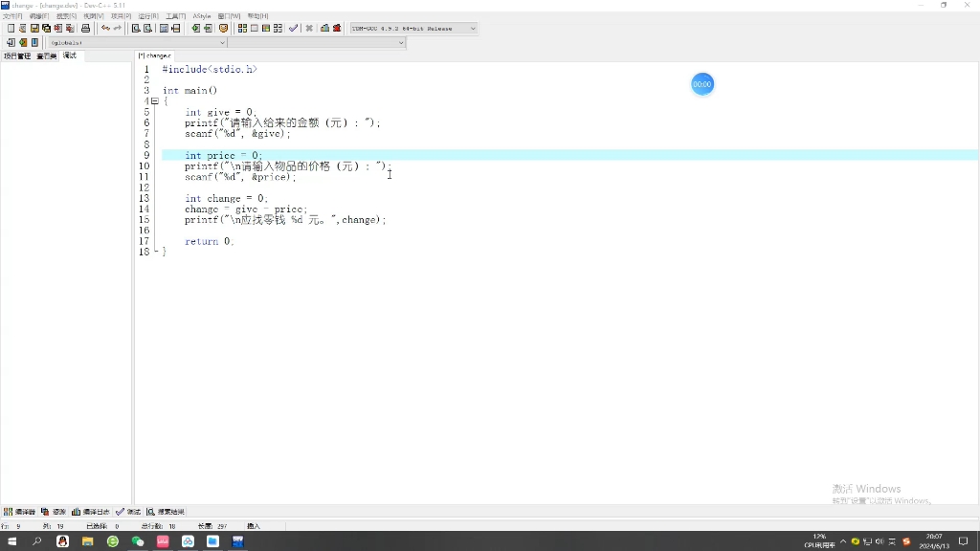Viewport: 980px width, 551px height.
Task: Click the Save file floppy icon
Action: [34, 28]
